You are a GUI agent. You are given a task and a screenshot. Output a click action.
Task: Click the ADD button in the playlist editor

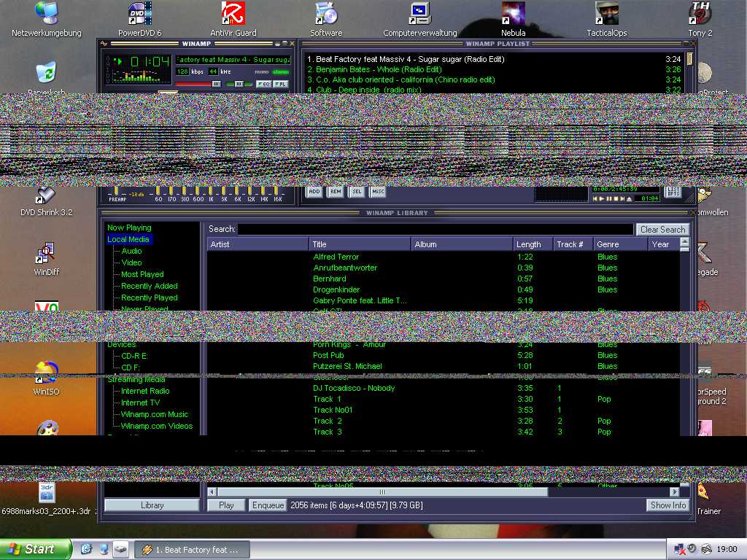coord(314,192)
